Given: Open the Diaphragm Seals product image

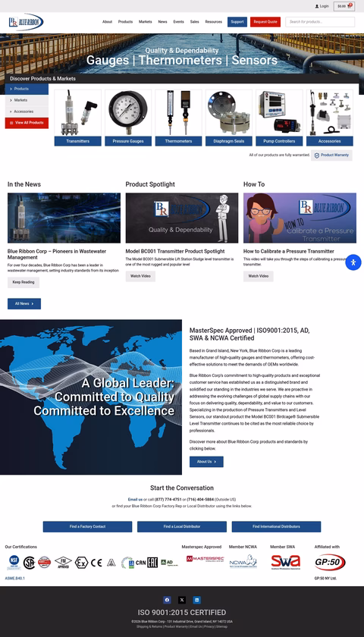Looking at the screenshot, I should pos(229,113).
